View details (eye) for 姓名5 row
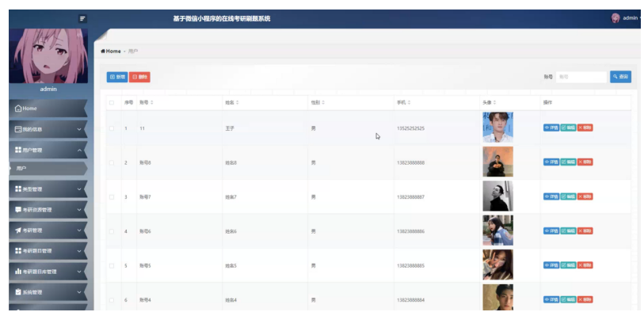The width and height of the screenshot is (644, 312). click(551, 265)
